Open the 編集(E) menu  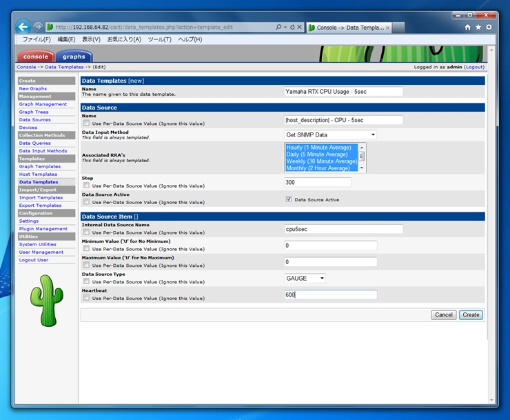point(66,39)
